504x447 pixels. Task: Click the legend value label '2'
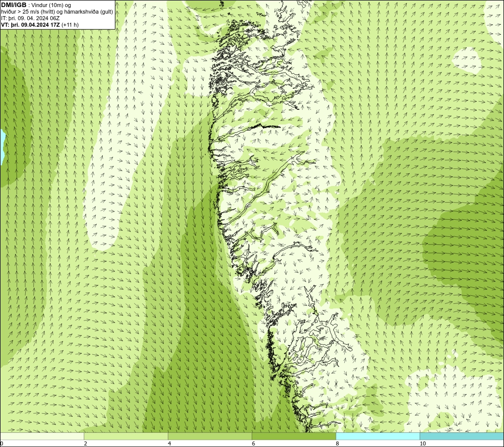pyautogui.click(x=86, y=443)
